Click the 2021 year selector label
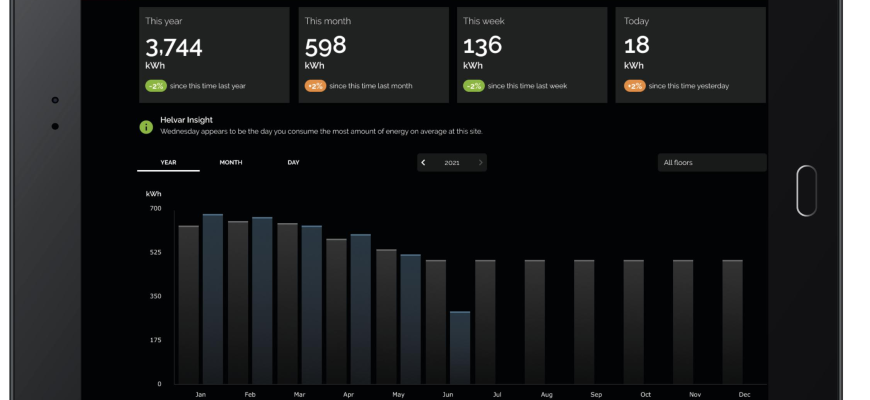The image size is (870, 400). click(452, 162)
